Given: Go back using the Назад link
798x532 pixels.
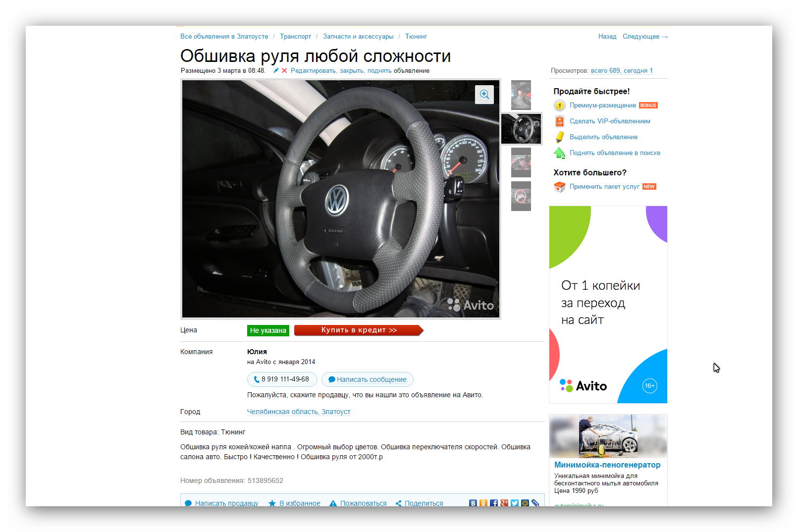Looking at the screenshot, I should point(607,37).
